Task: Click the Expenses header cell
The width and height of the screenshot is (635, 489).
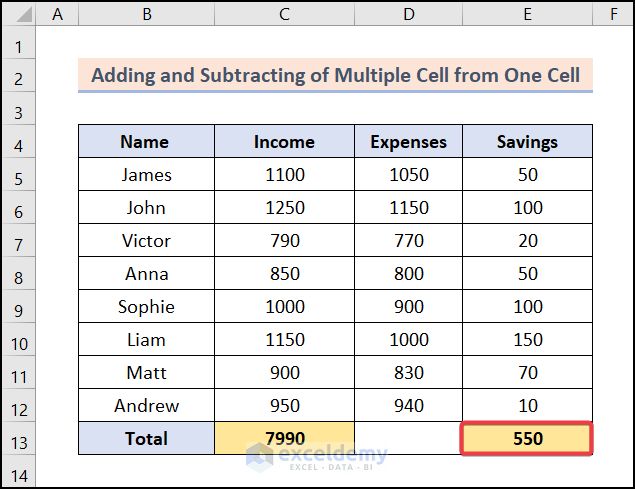Action: pos(408,141)
